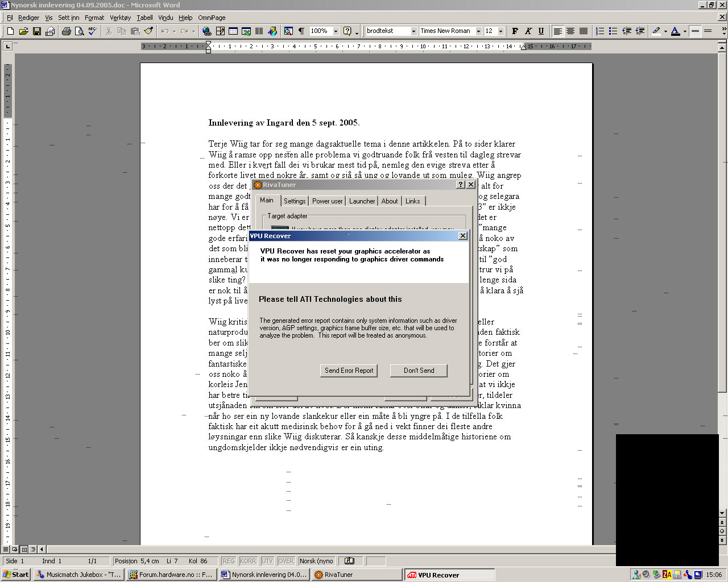
Task: Click the Cut scissors icon
Action: [x=109, y=31]
